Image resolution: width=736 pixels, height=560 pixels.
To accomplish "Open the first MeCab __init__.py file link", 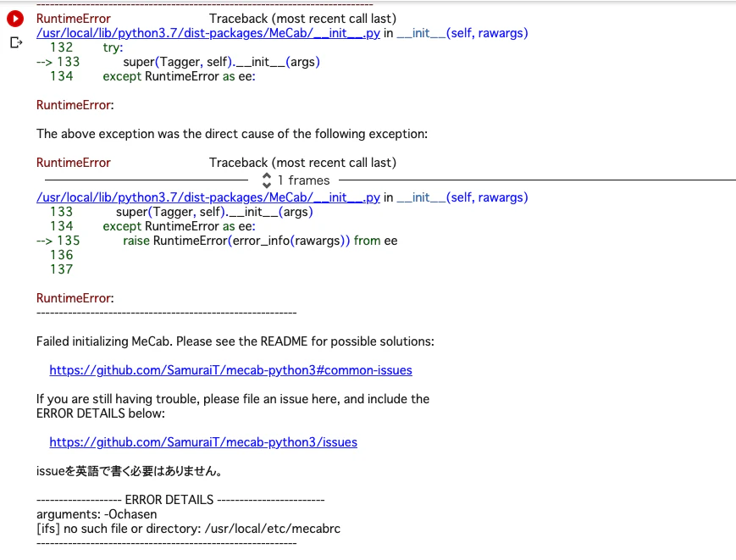I will pos(208,33).
